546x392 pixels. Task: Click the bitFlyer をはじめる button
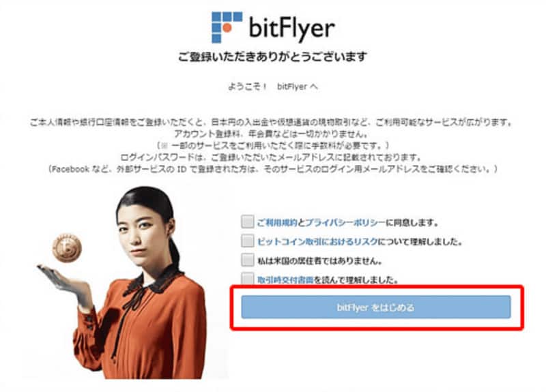(376, 307)
